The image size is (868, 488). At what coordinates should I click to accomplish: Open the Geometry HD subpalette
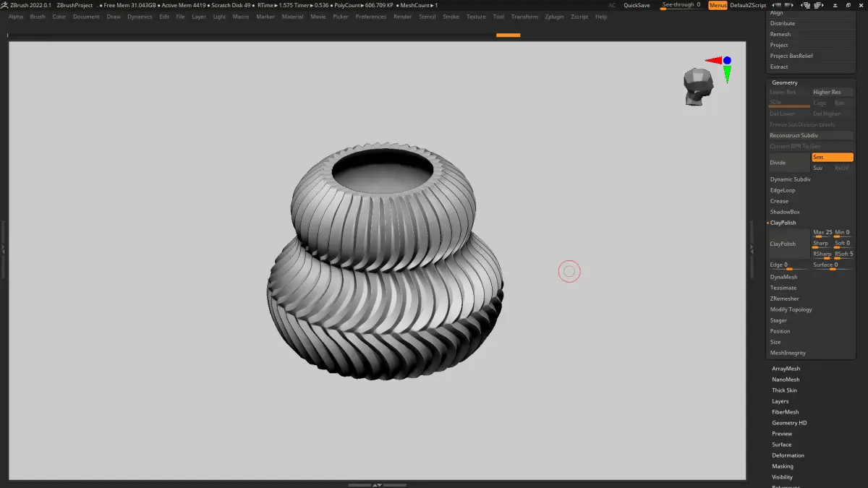[789, 423]
